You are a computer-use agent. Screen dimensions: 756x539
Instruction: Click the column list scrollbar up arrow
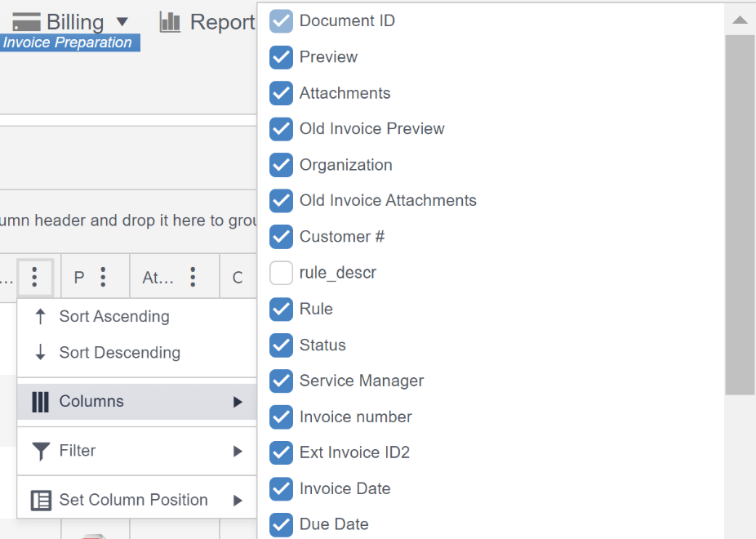(x=740, y=20)
